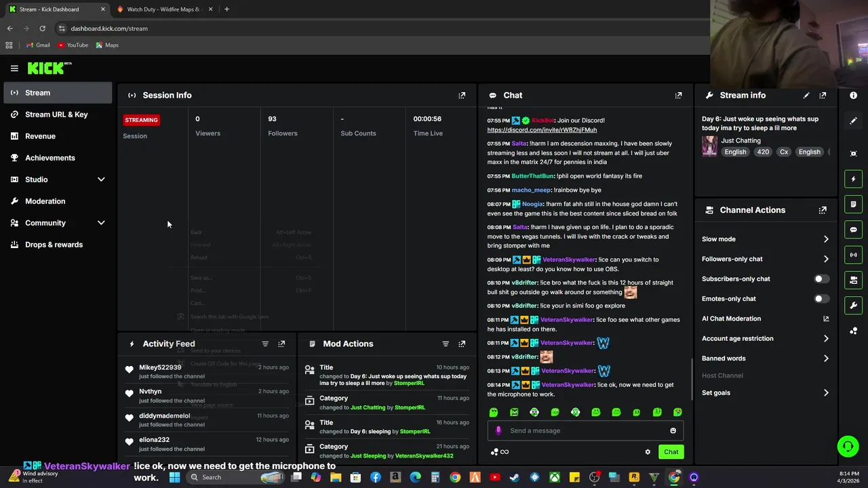Screen dimensions: 868x488
Task: Open emoji picker in message box
Action: click(673, 430)
